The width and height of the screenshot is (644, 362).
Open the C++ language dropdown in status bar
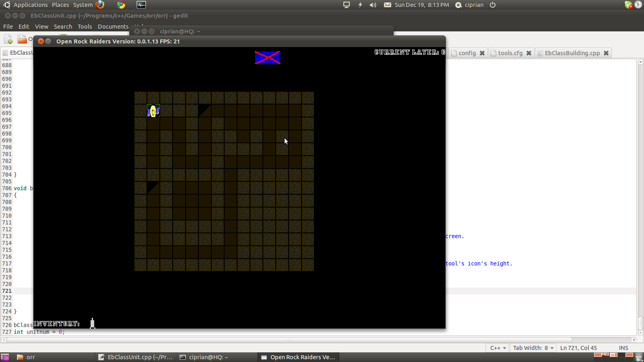(x=498, y=348)
